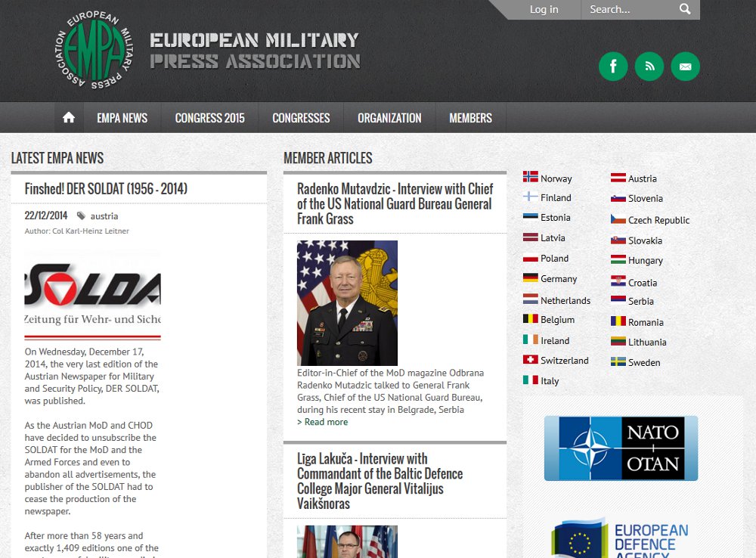Click the Sweden flag icon

(x=618, y=361)
